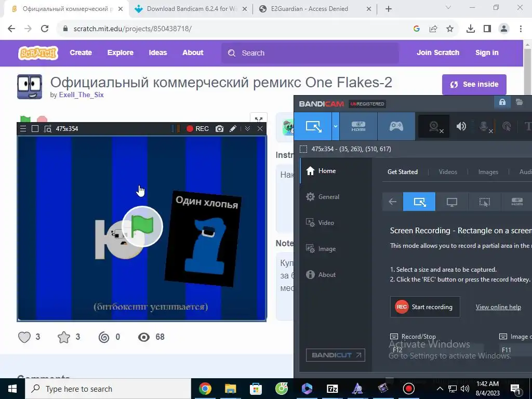Switch to Get Started tab
Screen dimensions: 532x399
tap(403, 171)
